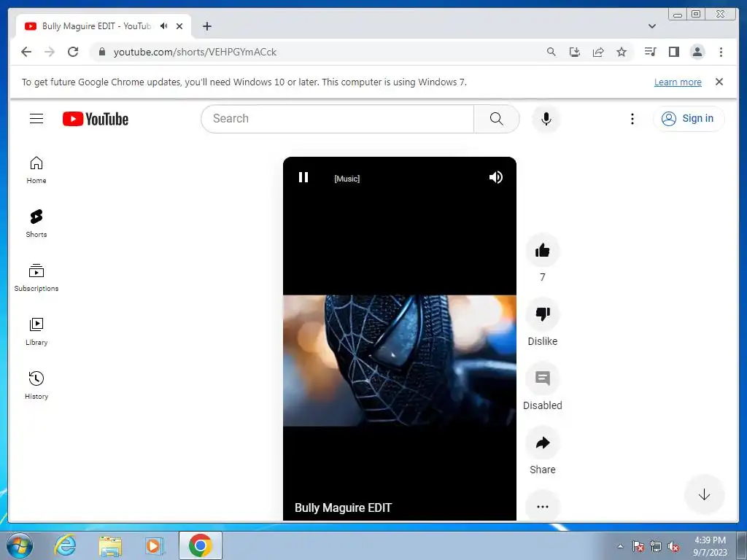Click the Chrome taskbar button

point(201,545)
